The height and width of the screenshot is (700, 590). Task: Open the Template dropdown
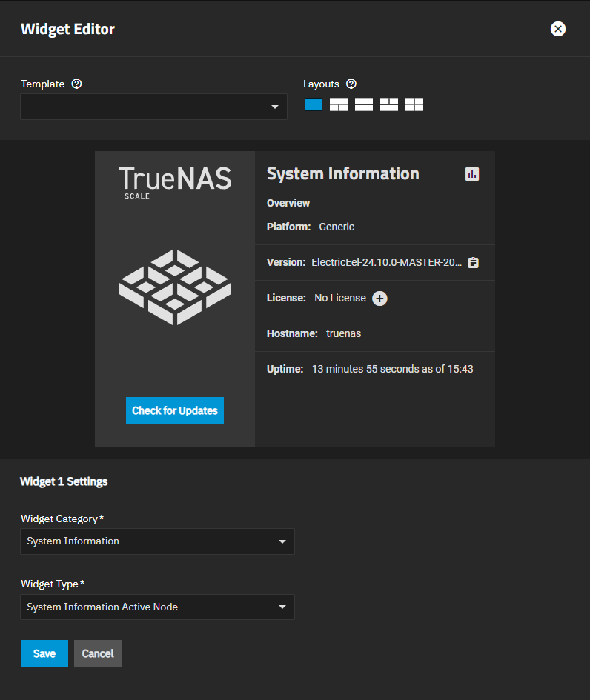(x=153, y=107)
